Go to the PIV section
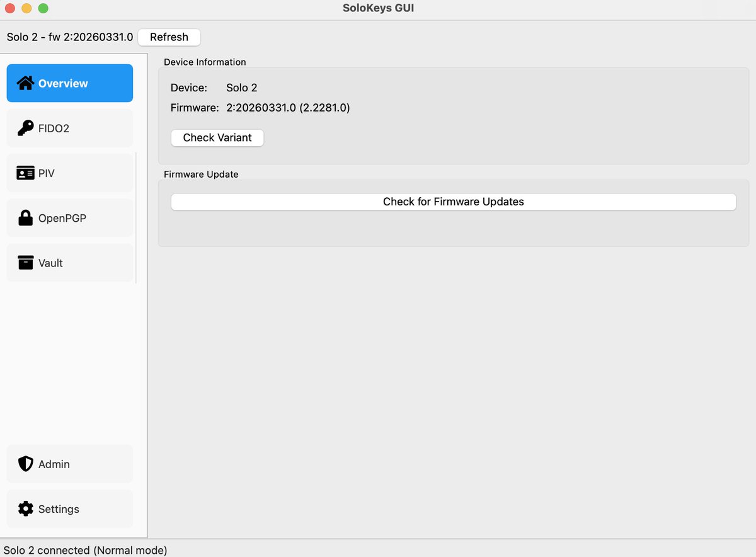Image resolution: width=756 pixels, height=557 pixels. [70, 173]
